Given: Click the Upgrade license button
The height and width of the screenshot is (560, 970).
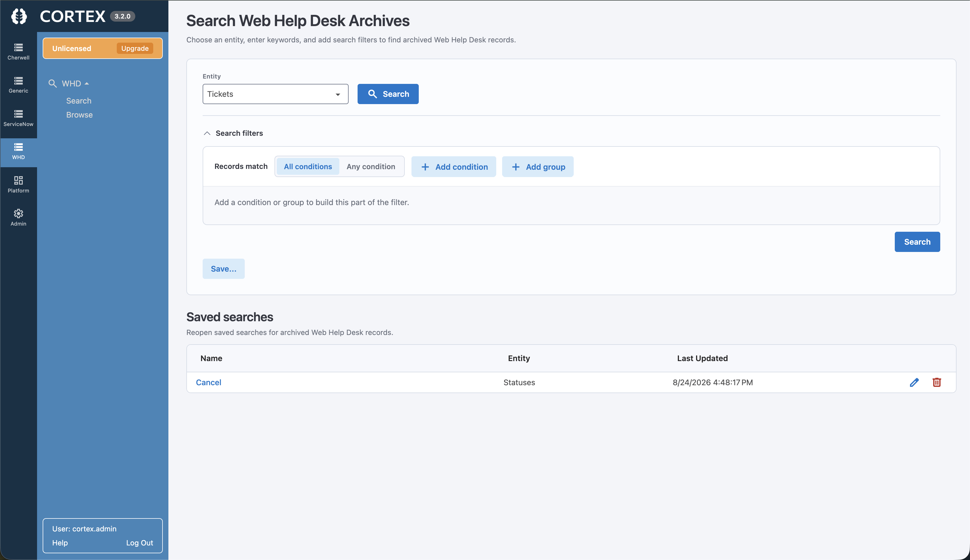Looking at the screenshot, I should 135,49.
